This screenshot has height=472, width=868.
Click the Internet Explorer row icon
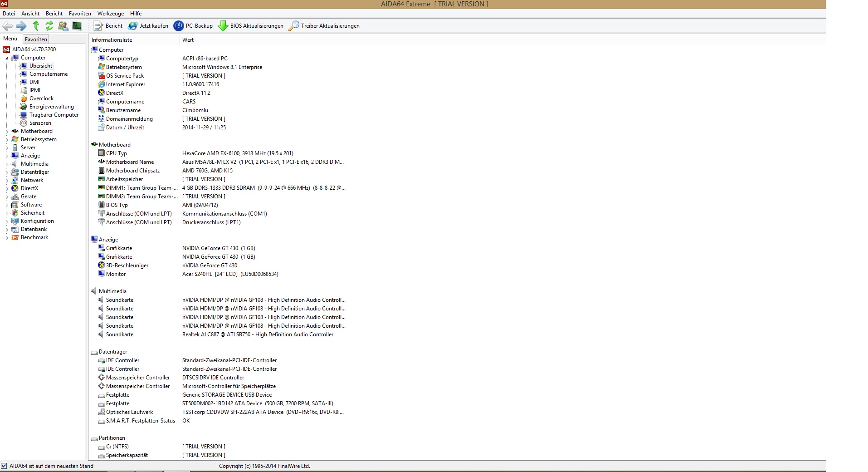[102, 84]
